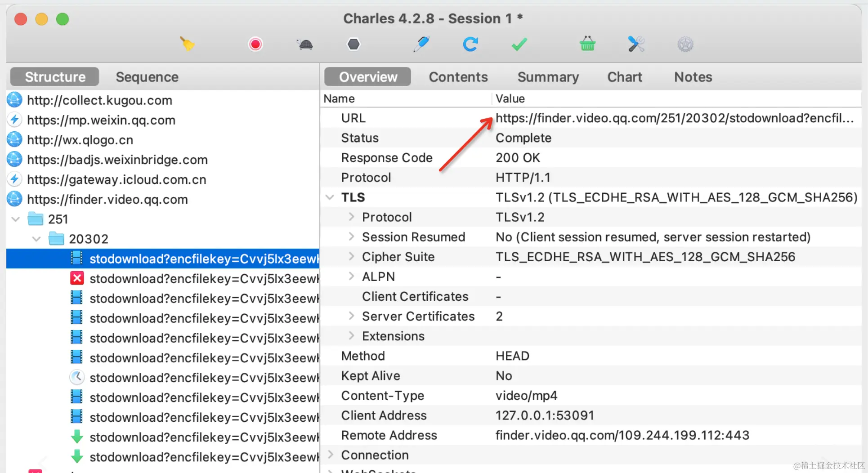Click the last green download arrow icon

77,456
